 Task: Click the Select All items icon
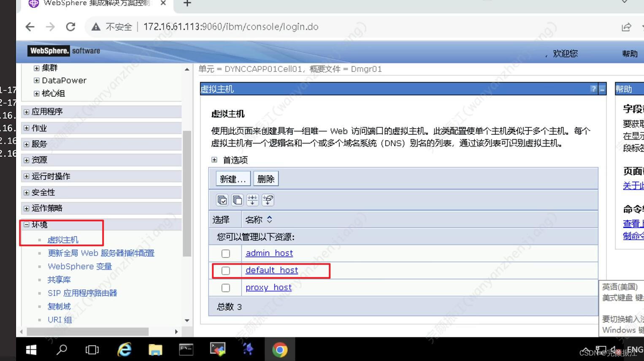pyautogui.click(x=222, y=200)
